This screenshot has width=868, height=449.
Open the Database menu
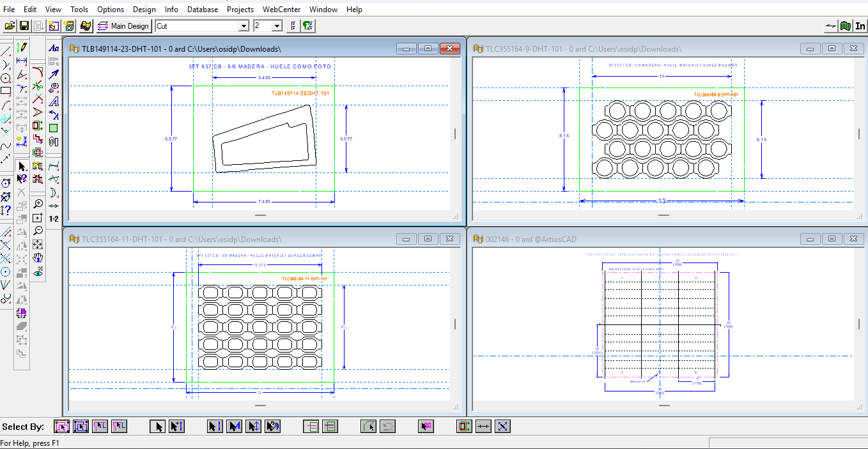tap(203, 9)
